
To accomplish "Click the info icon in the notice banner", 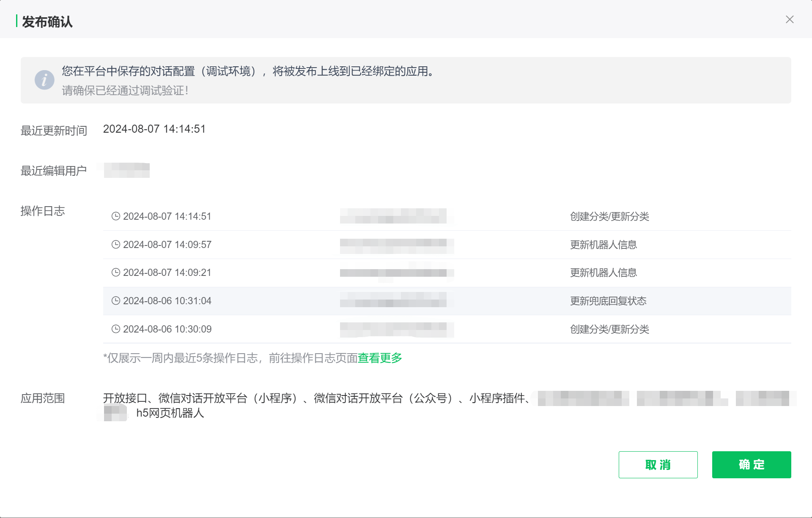I will tap(44, 80).
